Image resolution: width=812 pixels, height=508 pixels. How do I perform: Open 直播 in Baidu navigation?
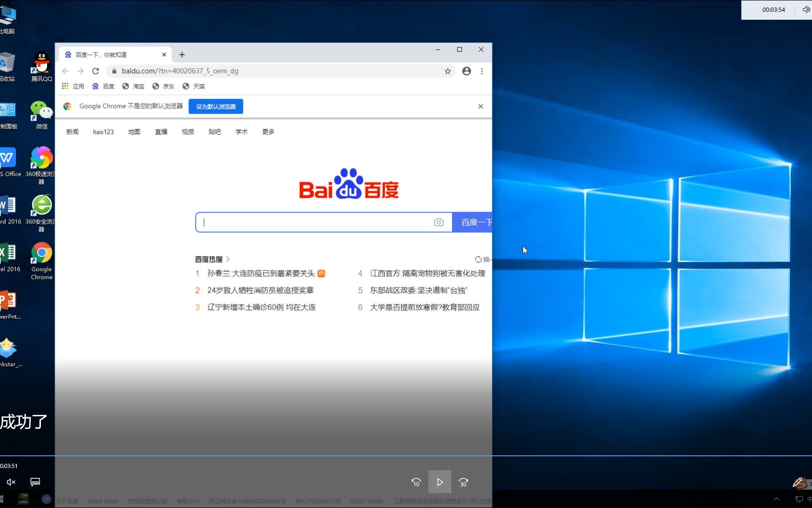(x=161, y=132)
